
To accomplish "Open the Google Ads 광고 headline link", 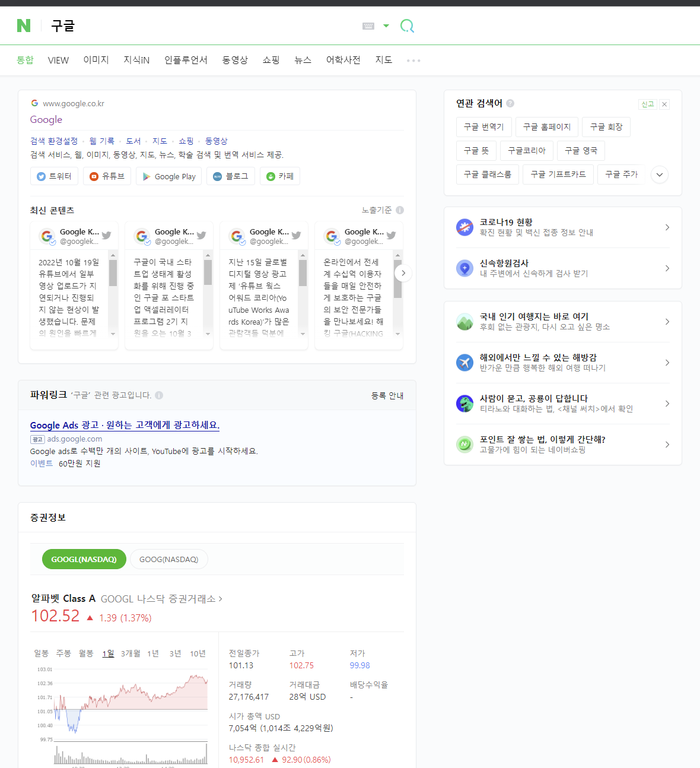I will pos(125,425).
